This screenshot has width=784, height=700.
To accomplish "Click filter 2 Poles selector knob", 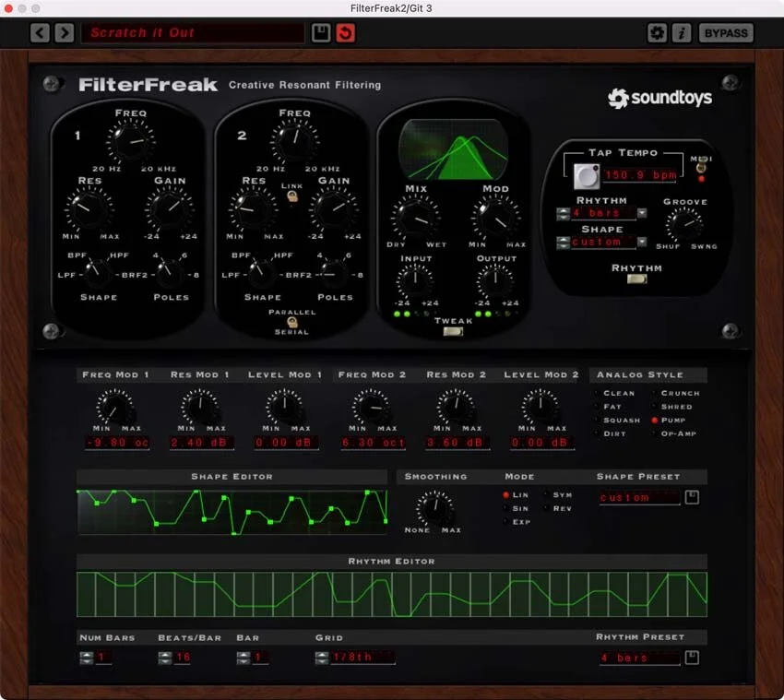I will 334,273.
